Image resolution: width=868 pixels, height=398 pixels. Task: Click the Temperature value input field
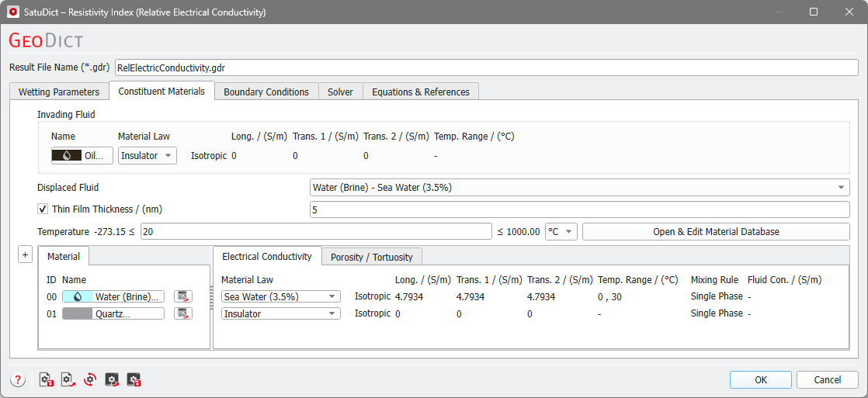point(316,232)
